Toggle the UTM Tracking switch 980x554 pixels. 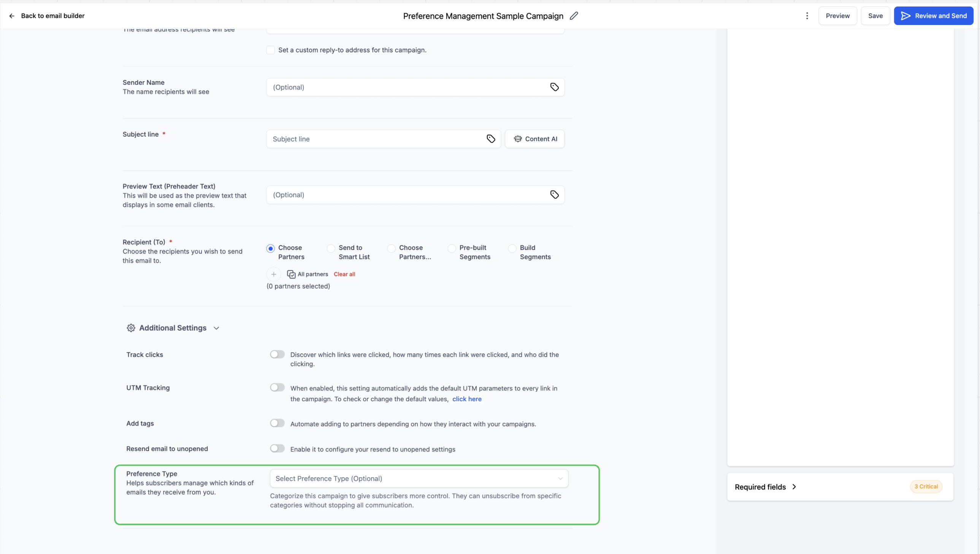[x=277, y=387]
